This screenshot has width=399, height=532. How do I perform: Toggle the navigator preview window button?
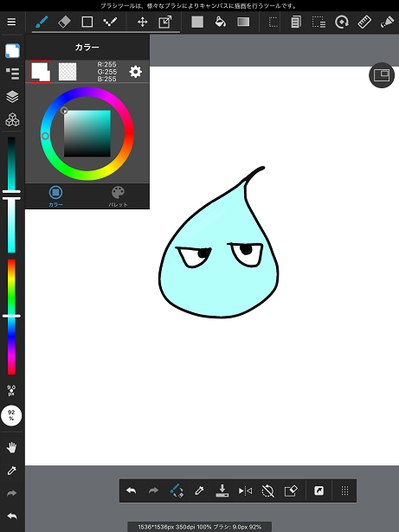pos(382,75)
